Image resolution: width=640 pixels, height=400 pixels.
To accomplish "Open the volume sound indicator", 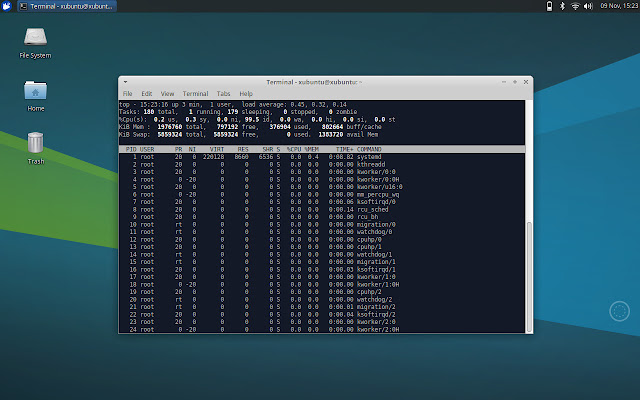I will click(x=588, y=6).
